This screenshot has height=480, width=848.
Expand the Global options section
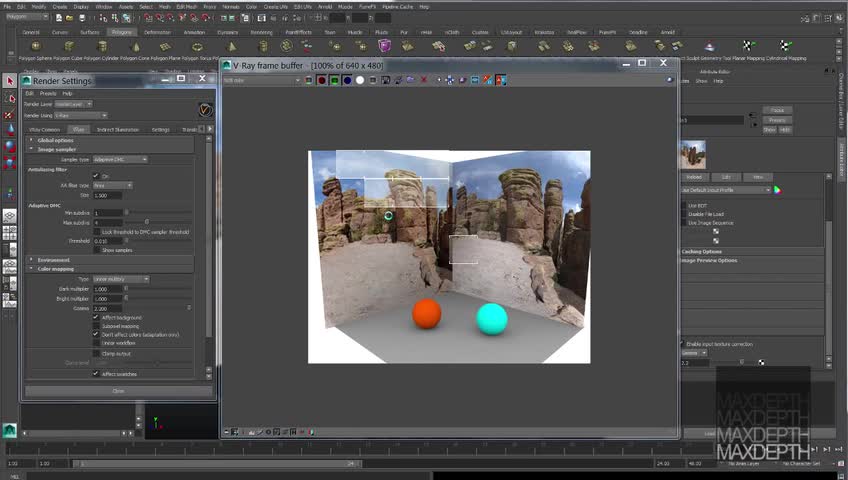coord(110,141)
